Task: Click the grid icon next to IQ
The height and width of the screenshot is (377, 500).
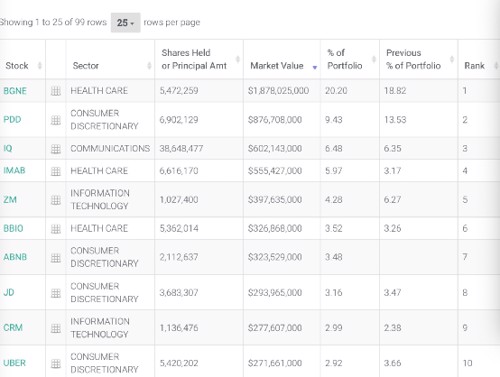Action: coord(56,149)
